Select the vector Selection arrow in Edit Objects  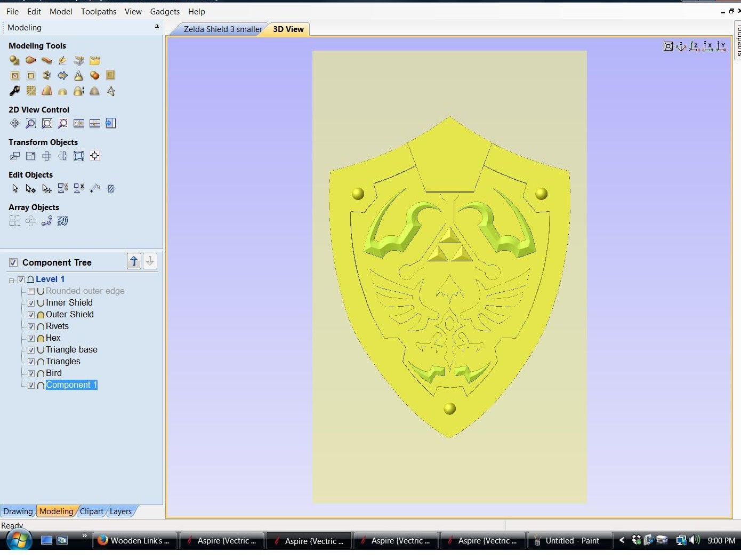click(14, 188)
